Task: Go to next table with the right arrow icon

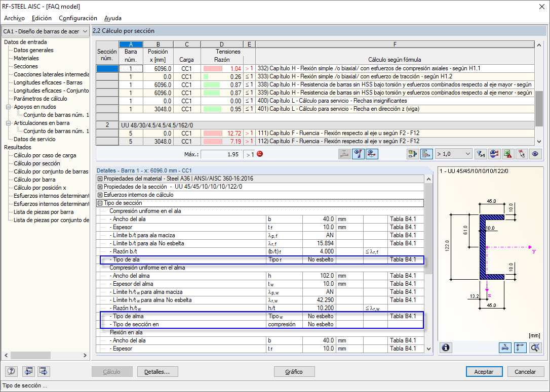Action: click(43, 371)
